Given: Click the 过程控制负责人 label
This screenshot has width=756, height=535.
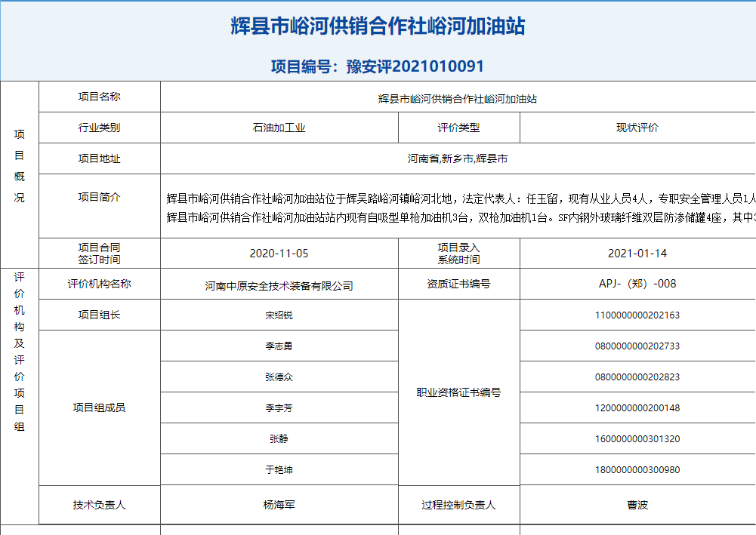Looking at the screenshot, I should [458, 505].
